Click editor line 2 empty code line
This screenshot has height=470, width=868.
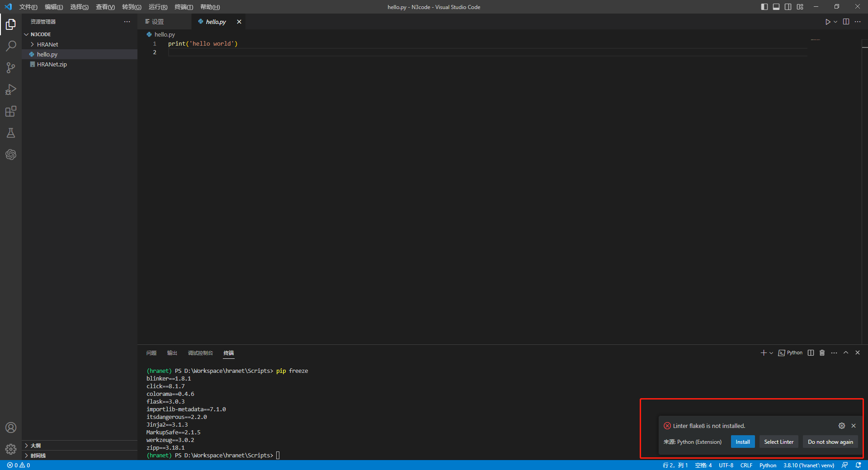point(488,52)
